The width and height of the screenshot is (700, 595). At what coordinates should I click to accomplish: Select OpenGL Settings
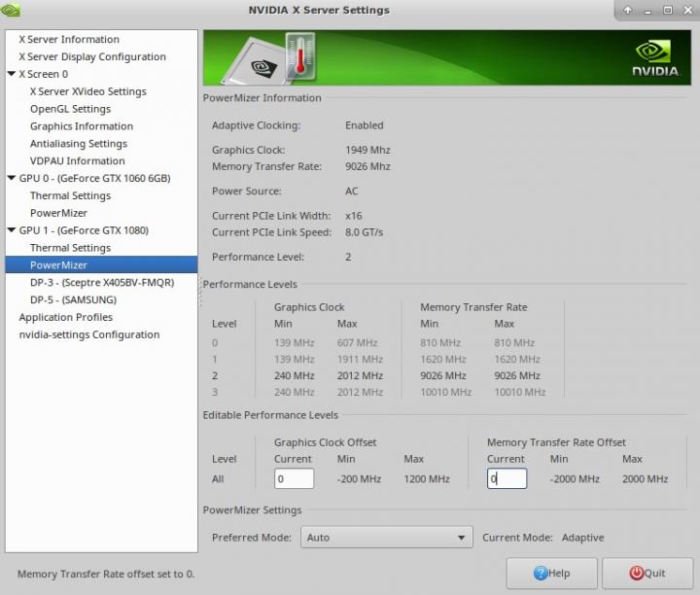pos(70,109)
